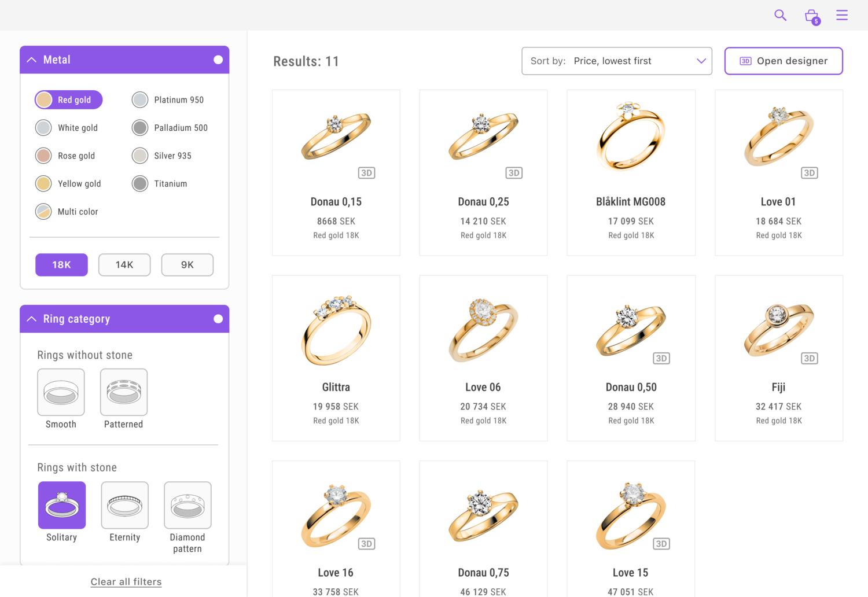Collapse the Ring category panel
This screenshot has width=868, height=597.
[32, 319]
